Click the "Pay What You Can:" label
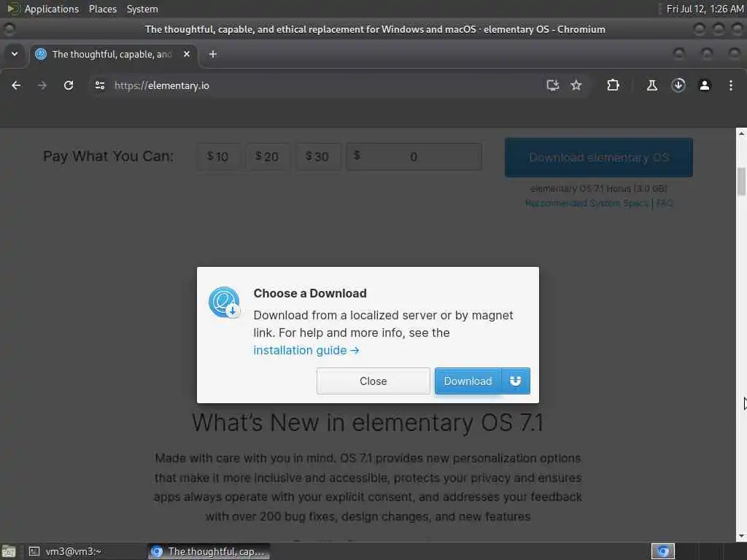 tap(109, 156)
